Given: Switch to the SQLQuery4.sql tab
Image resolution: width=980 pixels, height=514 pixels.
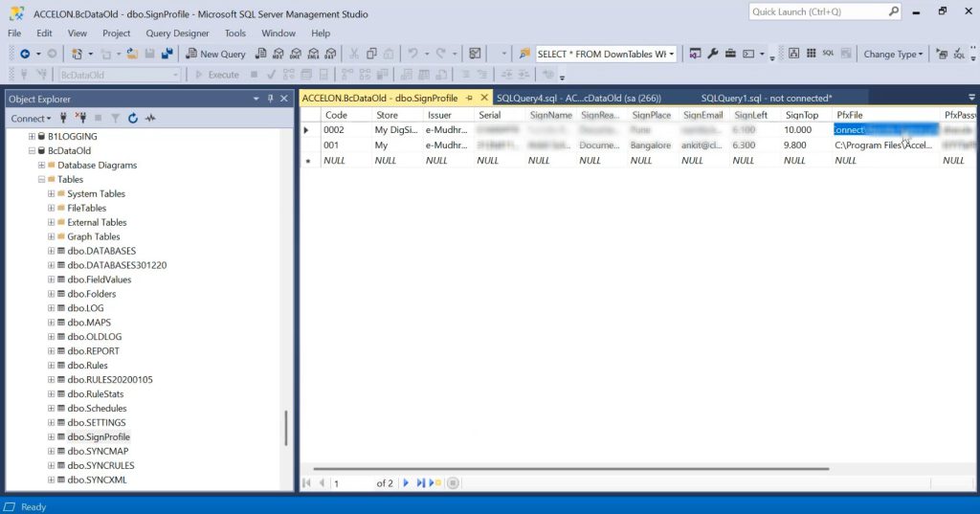Looking at the screenshot, I should 579,99.
